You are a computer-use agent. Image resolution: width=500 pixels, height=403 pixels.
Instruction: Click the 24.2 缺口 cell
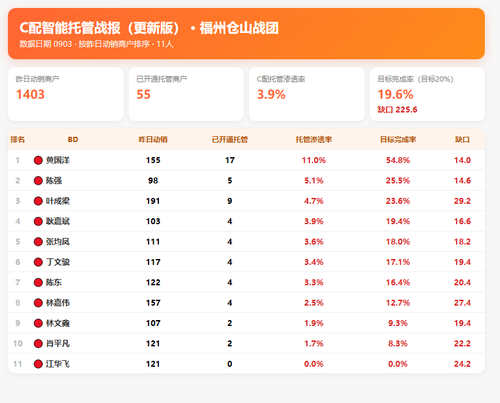462,364
